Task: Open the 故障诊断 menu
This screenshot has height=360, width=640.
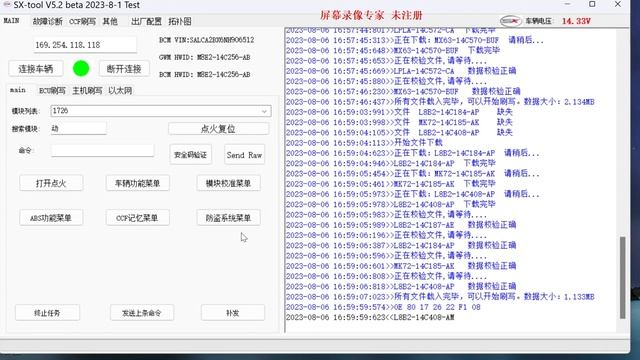Action: coord(47,21)
